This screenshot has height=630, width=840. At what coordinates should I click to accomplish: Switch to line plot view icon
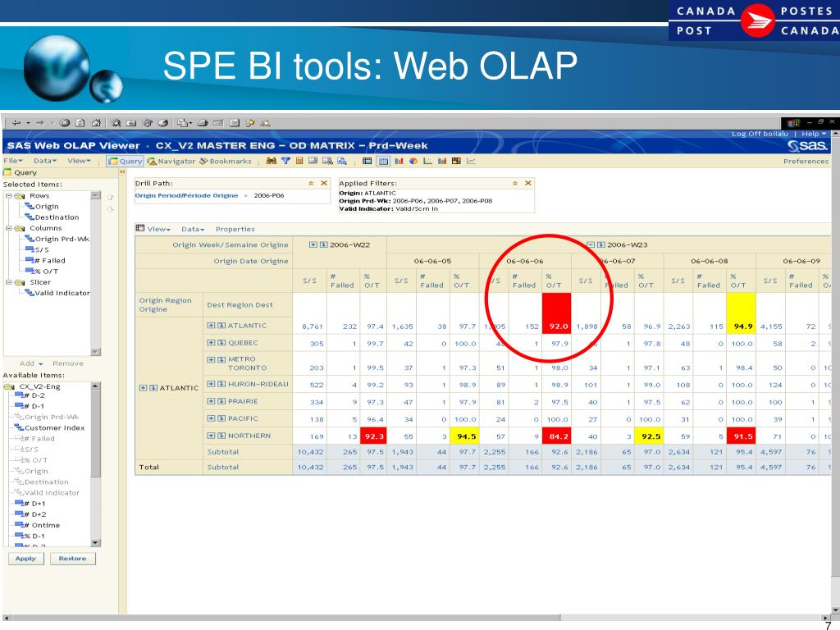click(x=471, y=161)
